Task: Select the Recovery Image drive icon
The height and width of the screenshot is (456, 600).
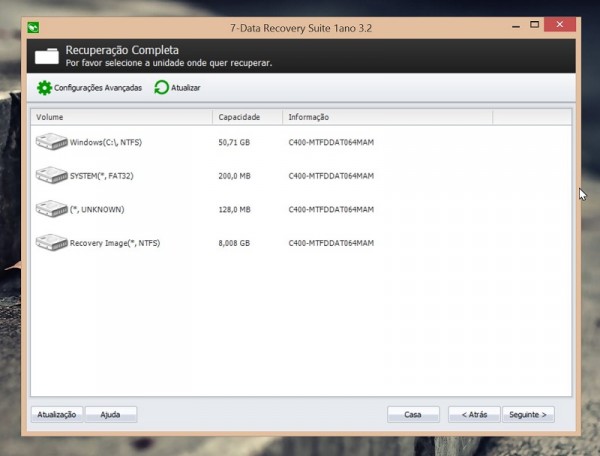Action: point(52,243)
